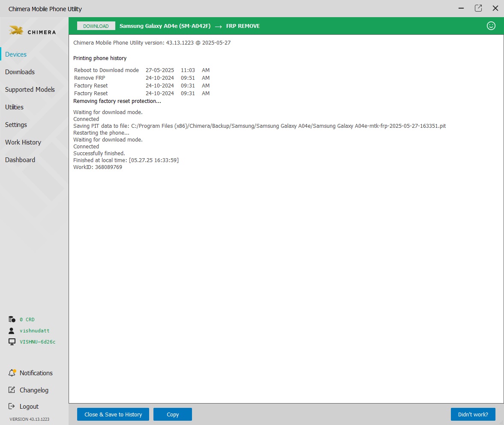This screenshot has width=504, height=425.
Task: Select Utilities in sidebar
Action: click(x=14, y=107)
